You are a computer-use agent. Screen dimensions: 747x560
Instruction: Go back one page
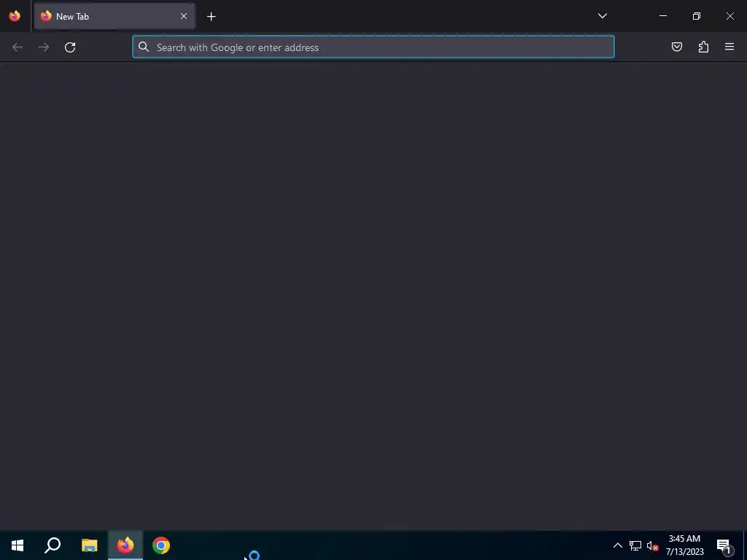click(18, 47)
